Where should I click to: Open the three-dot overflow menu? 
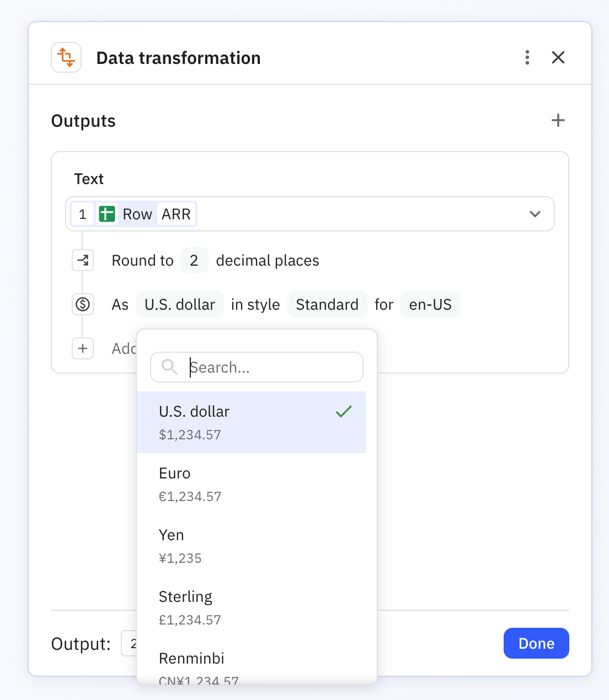[x=527, y=57]
